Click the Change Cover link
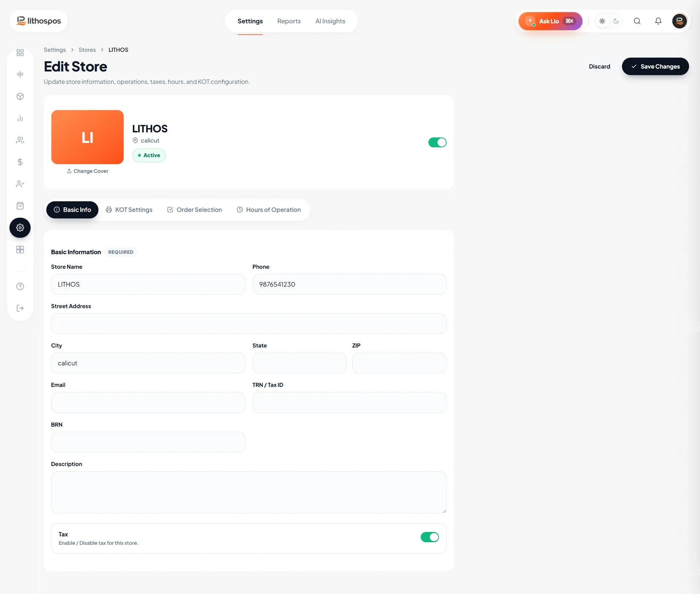The height and width of the screenshot is (594, 700). (x=87, y=171)
